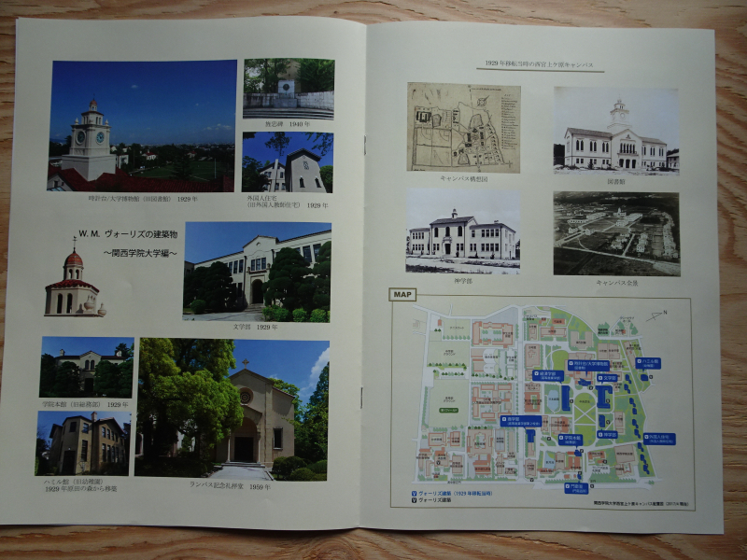This screenshot has width=747, height=560.
Task: Click caption 文学部 1929年
Action: (255, 328)
